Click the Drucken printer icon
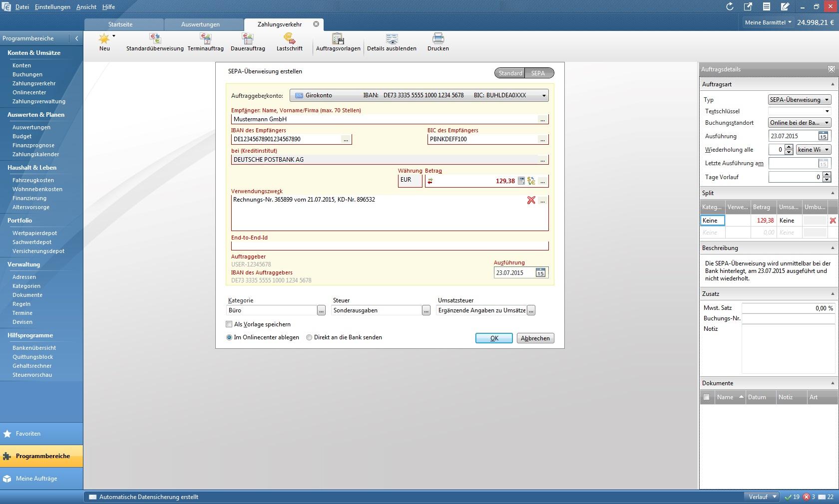 438,39
